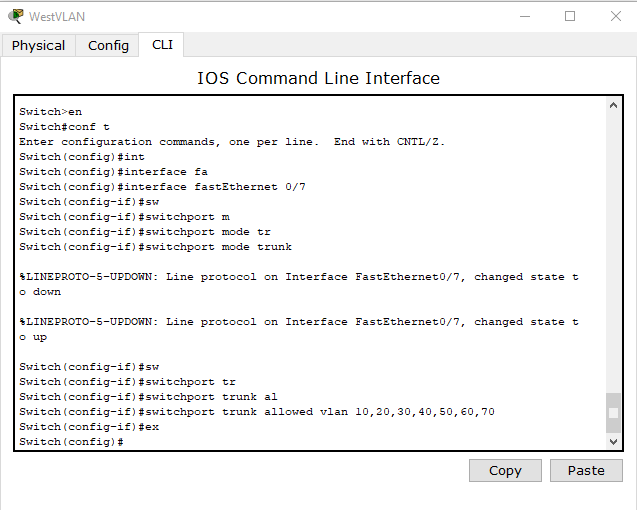This screenshot has width=637, height=510.
Task: Click the scrollbar track above the thumb
Action: coord(613,252)
